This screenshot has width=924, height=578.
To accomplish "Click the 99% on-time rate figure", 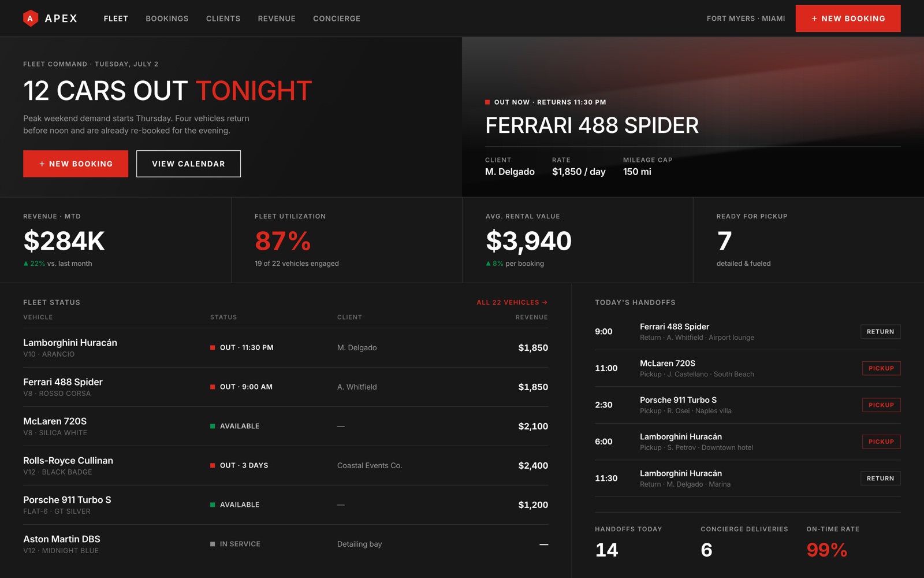I will [827, 550].
